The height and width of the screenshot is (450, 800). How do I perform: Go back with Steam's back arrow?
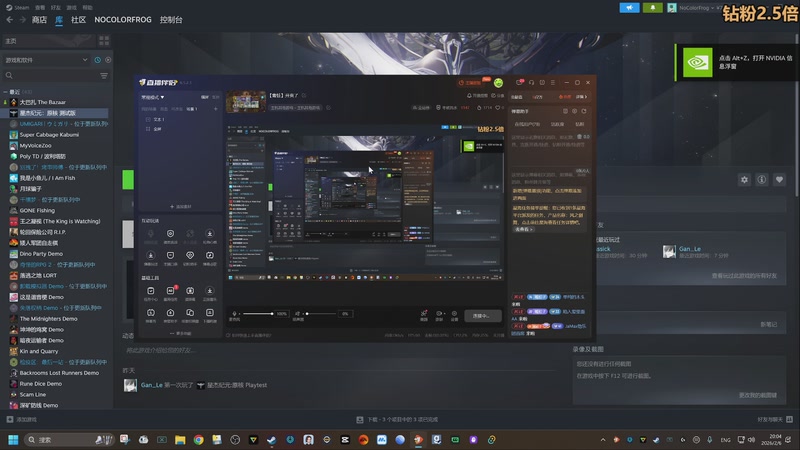coord(10,19)
